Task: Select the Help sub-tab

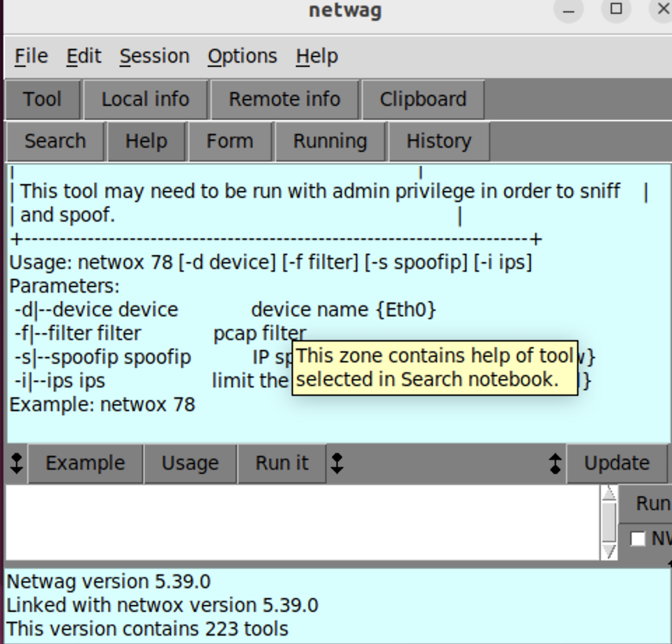Action: tap(146, 141)
